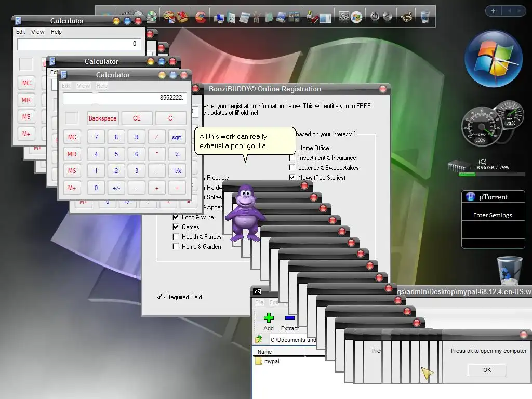Click the purple BonziBUDDY gorilla
Viewport: 532px width, 399px height.
click(245, 212)
